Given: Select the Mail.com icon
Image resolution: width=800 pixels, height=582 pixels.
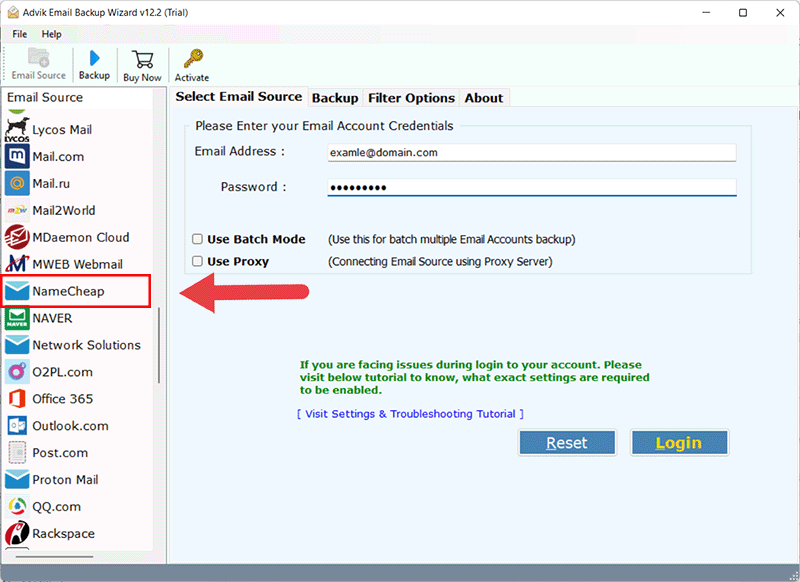Looking at the screenshot, I should 17,156.
